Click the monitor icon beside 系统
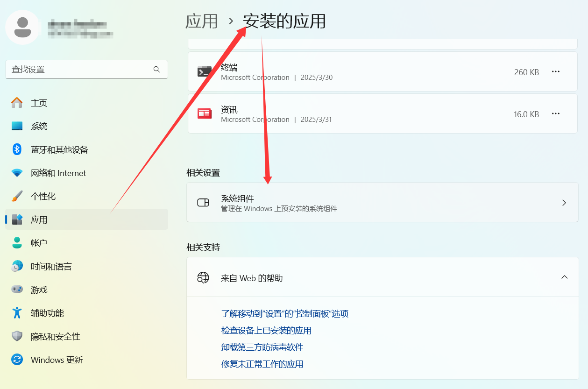588x389 pixels. (17, 126)
